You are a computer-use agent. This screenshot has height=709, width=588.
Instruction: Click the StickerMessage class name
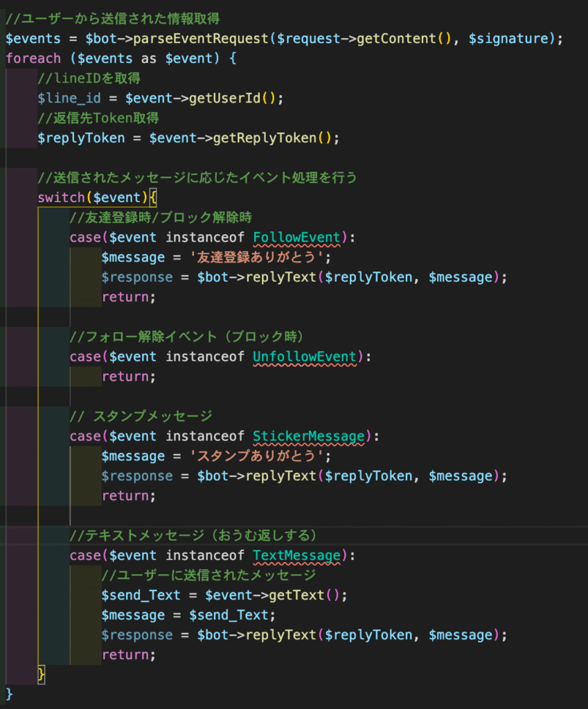coord(308,436)
